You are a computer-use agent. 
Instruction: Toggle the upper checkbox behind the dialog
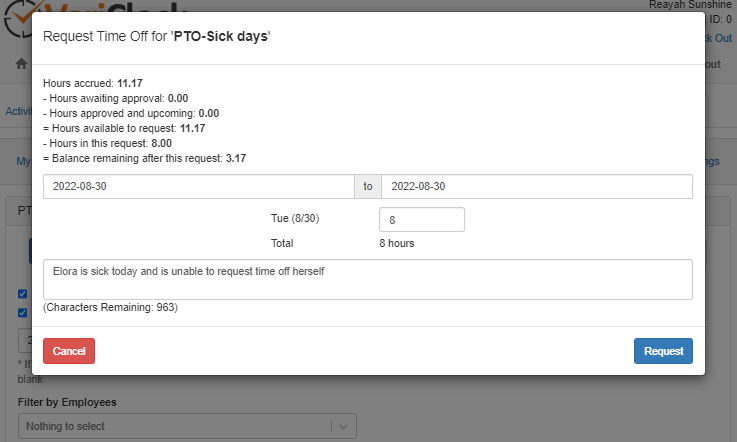click(x=22, y=294)
